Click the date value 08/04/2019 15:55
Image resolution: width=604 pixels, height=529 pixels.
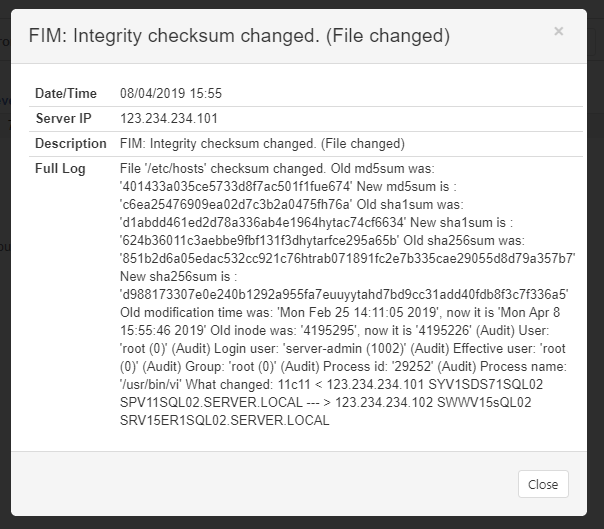[171, 93]
